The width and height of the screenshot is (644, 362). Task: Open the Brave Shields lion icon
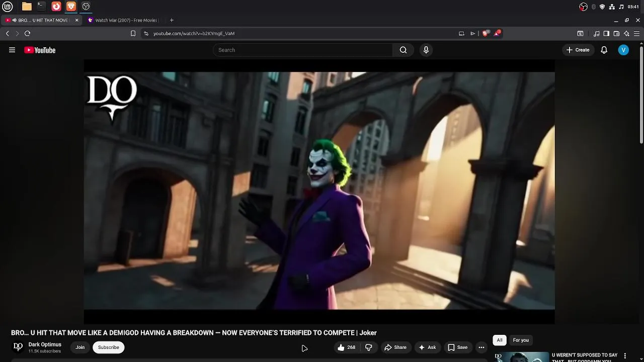point(486,33)
